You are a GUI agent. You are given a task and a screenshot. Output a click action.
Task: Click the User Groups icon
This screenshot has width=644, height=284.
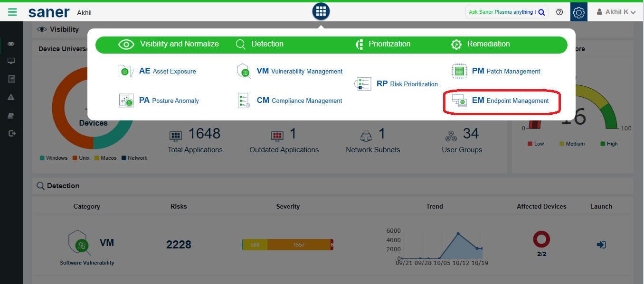(x=451, y=136)
